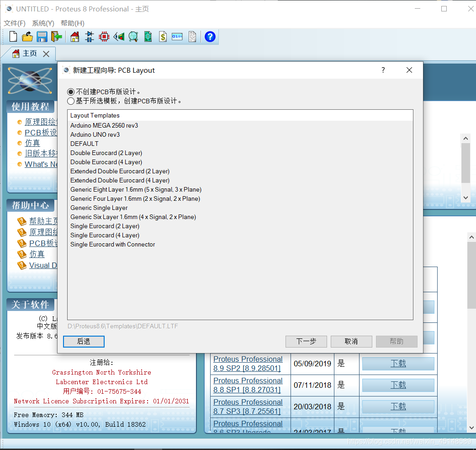The height and width of the screenshot is (450, 476).
Task: Click the 下一步 button
Action: [306, 342]
